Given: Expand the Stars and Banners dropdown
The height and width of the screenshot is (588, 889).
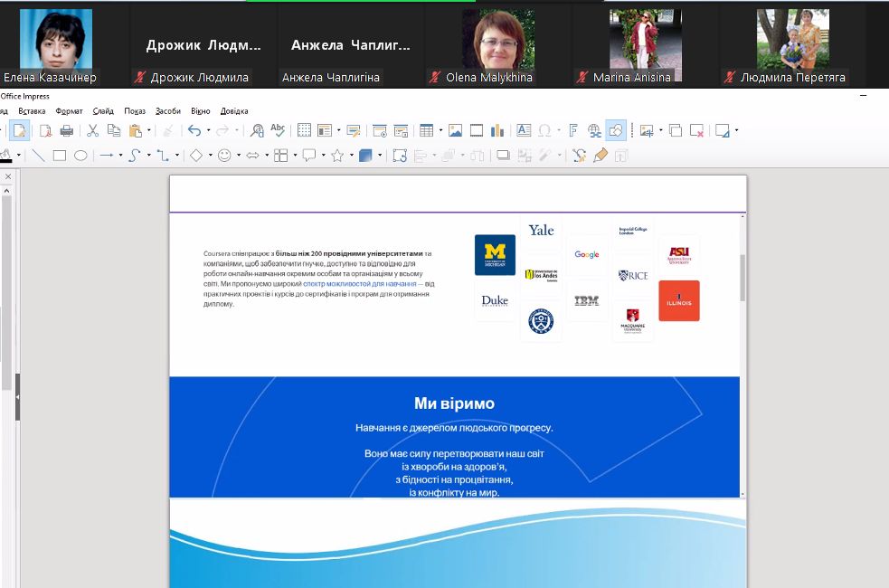Looking at the screenshot, I should 352,156.
